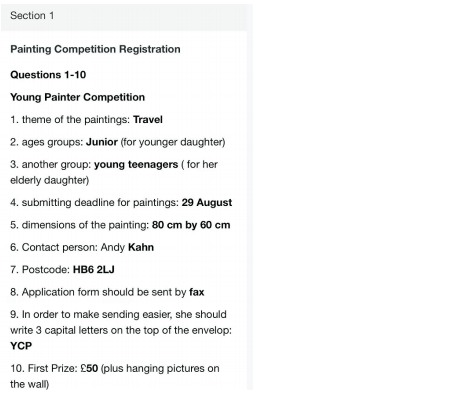
Task: Click the bold word fax
Action: 197,292
